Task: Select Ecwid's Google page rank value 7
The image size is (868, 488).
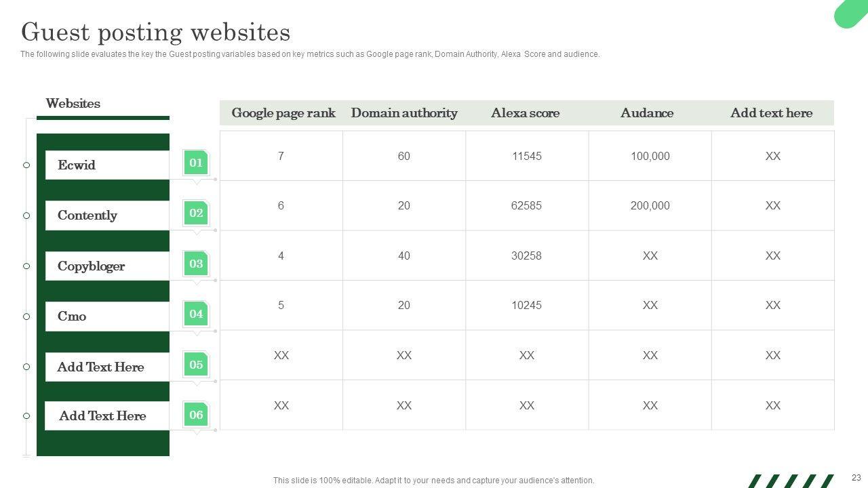Action: pos(281,156)
